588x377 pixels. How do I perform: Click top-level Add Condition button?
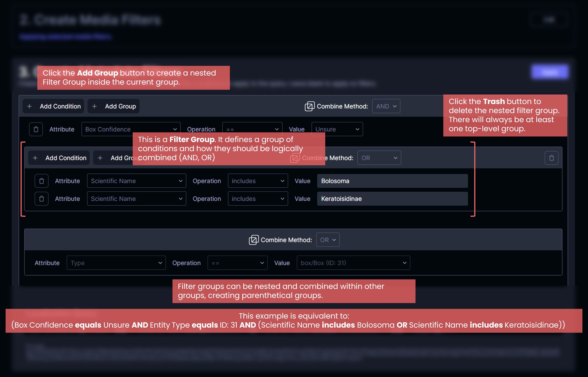(x=53, y=106)
